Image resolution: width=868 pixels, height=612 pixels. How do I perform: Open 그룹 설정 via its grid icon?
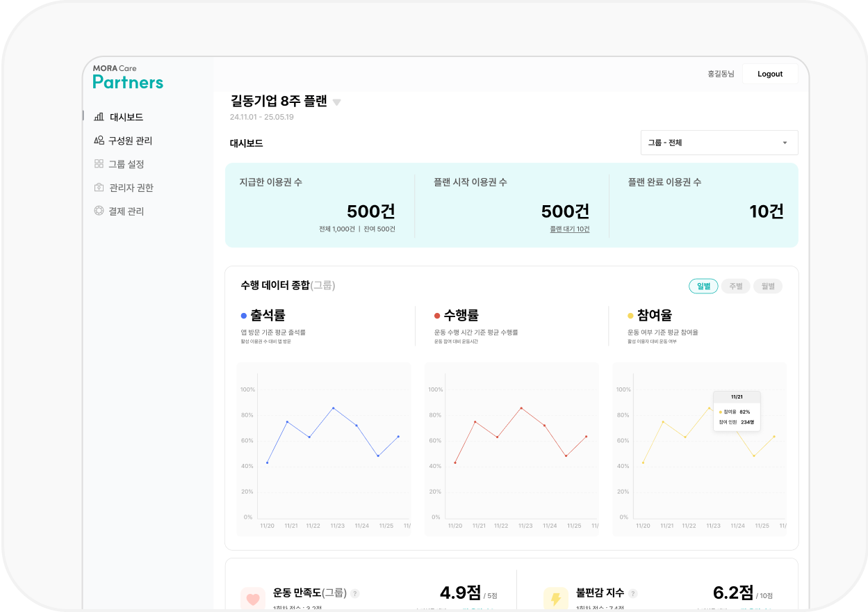tap(99, 163)
